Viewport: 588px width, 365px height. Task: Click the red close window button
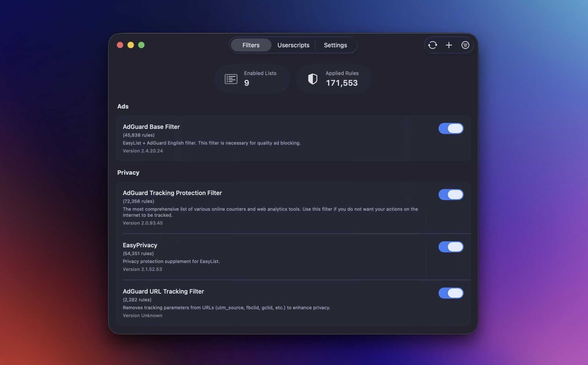[120, 45]
